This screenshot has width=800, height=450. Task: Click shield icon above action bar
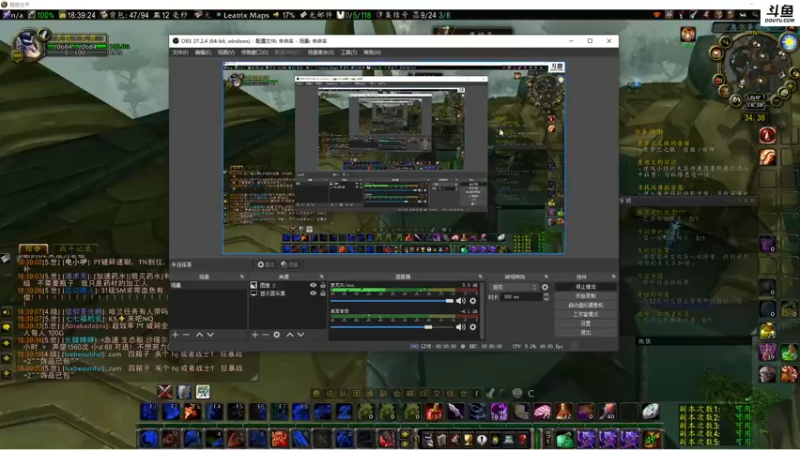point(184,391)
